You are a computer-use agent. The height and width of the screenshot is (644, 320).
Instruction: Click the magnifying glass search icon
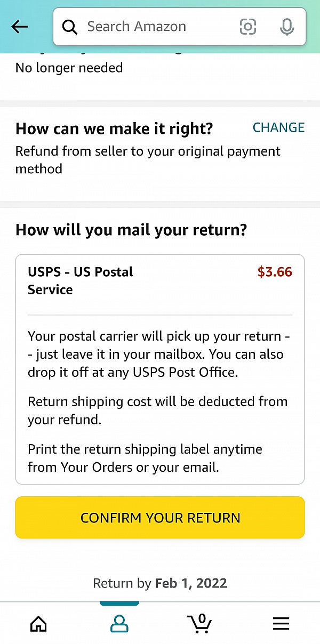point(70,27)
